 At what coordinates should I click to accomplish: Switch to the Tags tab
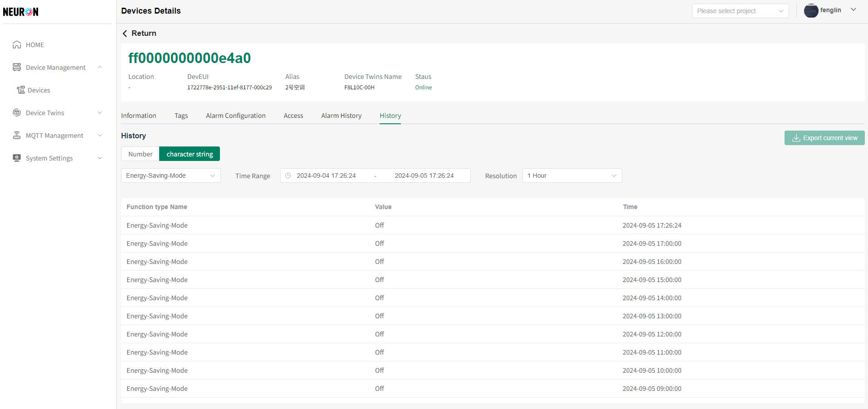[181, 116]
